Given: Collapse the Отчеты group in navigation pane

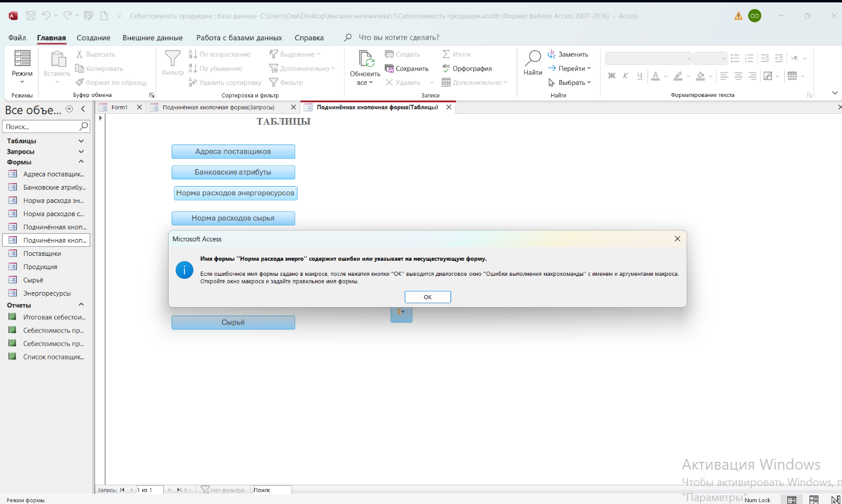Looking at the screenshot, I should click(x=81, y=305).
